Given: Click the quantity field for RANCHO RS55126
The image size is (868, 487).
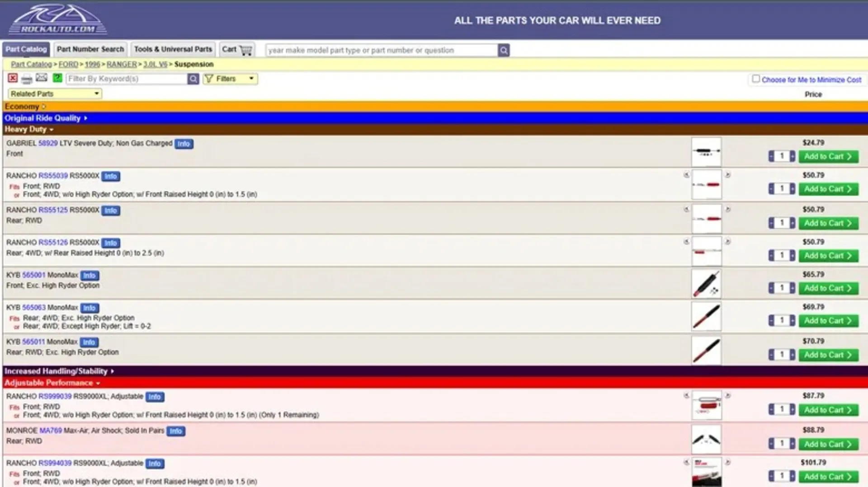Looking at the screenshot, I should [x=782, y=256].
